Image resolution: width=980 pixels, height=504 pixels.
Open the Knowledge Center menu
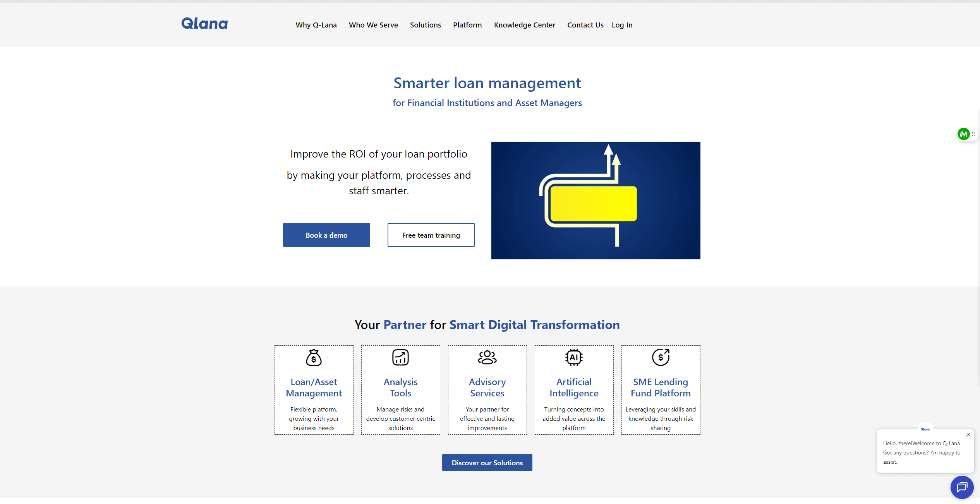click(524, 25)
